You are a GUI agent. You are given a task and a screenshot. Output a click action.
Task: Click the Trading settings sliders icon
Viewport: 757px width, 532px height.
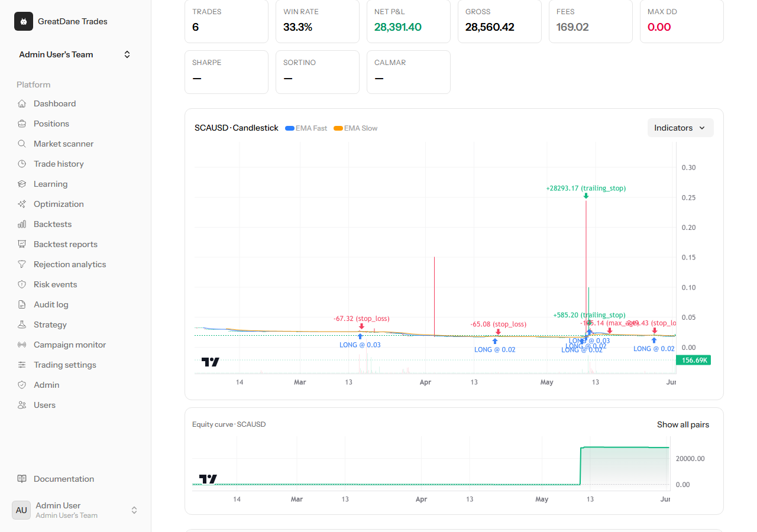(x=22, y=365)
